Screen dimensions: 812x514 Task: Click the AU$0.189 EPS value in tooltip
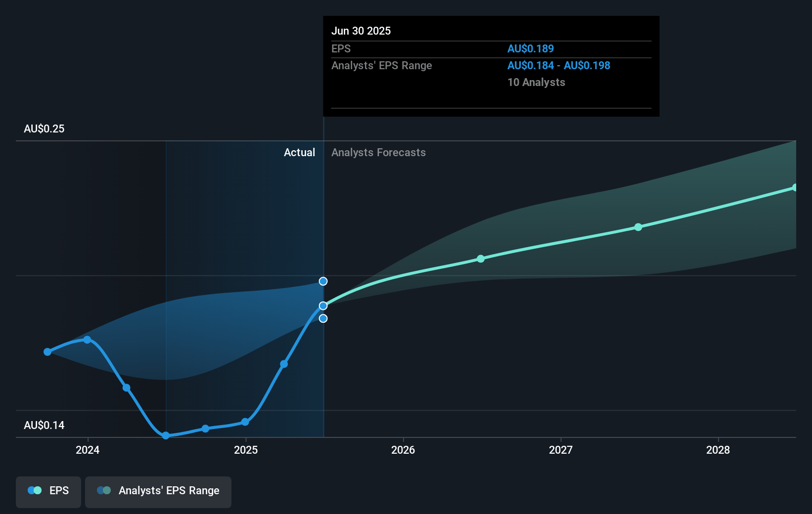(x=530, y=49)
